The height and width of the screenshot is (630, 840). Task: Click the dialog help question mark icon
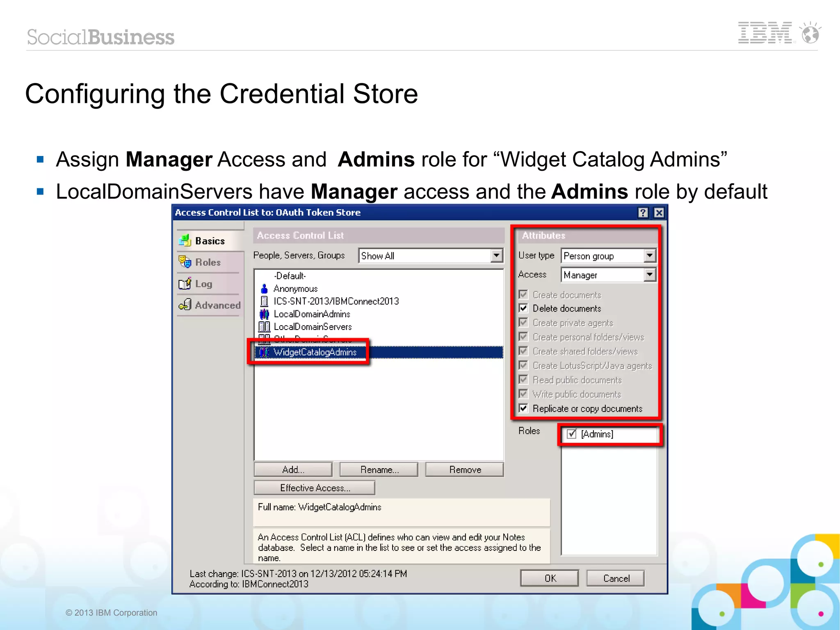643,213
